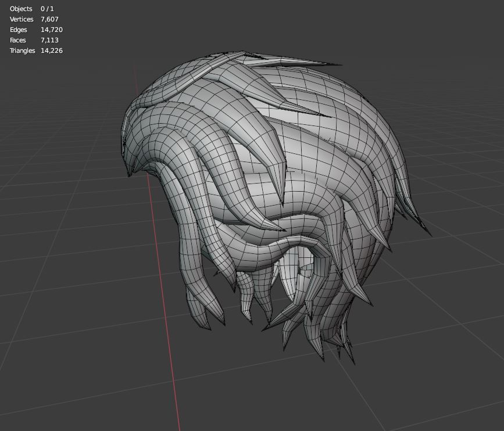This screenshot has width=504, height=431.
Task: Click the 'Triangles' statistics label
Action: point(23,51)
